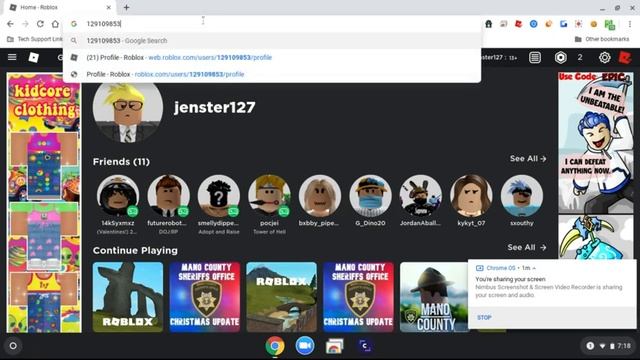Expand the Chrome OS notification chevron

[x=534, y=268]
